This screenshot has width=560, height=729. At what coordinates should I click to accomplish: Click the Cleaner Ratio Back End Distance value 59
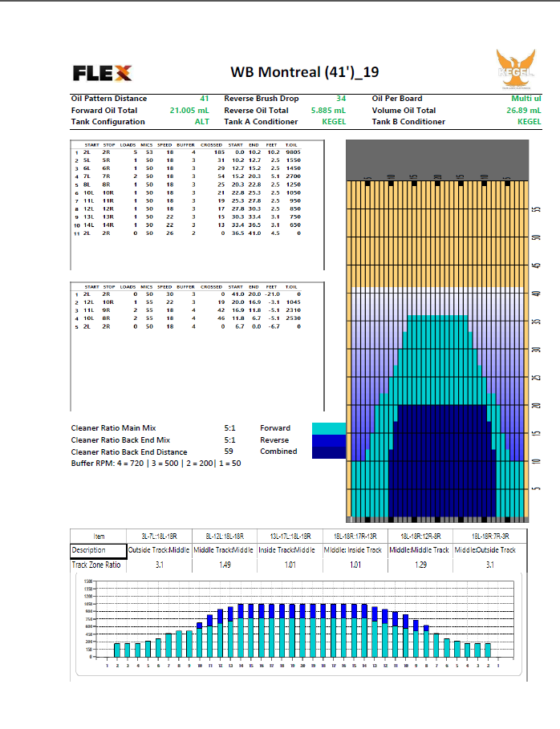[x=229, y=452]
